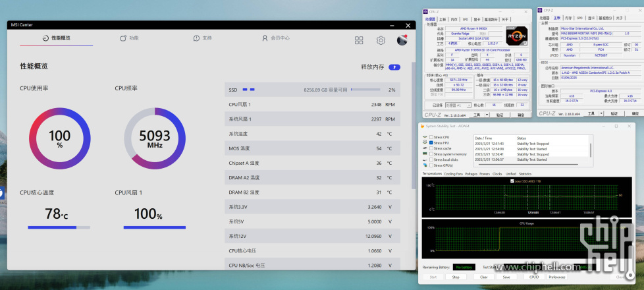Select SPD tab in left CPU-Z window

click(x=466, y=19)
